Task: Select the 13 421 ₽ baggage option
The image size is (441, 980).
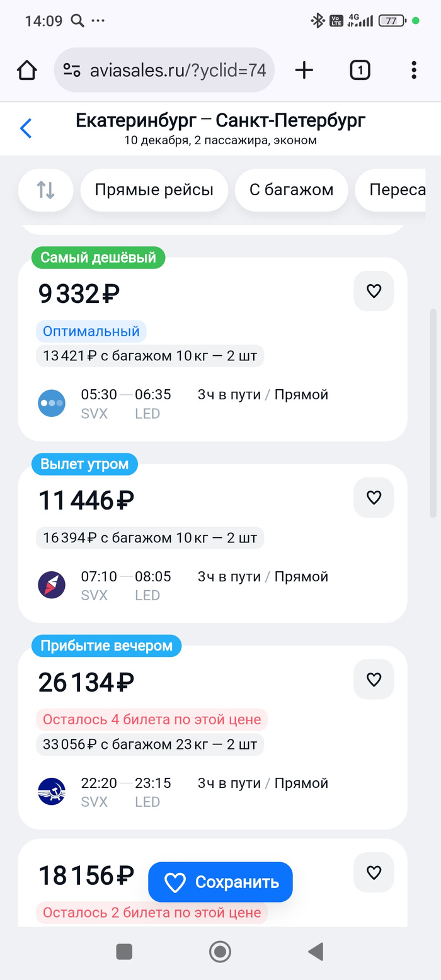Action: coord(150,356)
